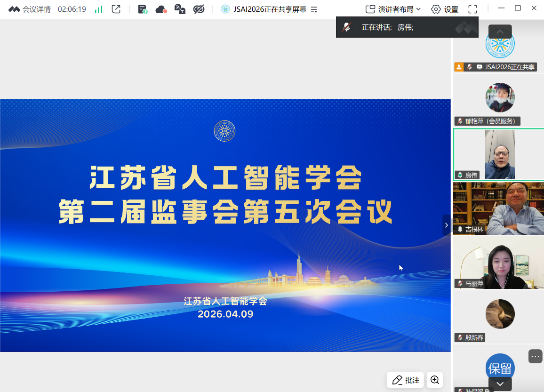544x392 pixels.
Task: Check the green network signal status icon
Action: tap(98, 9)
